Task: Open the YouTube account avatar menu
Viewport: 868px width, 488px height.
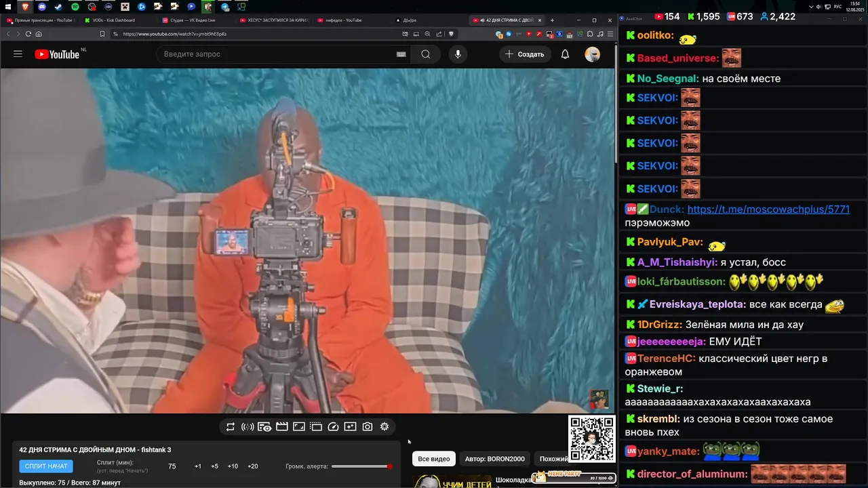Action: click(x=593, y=54)
